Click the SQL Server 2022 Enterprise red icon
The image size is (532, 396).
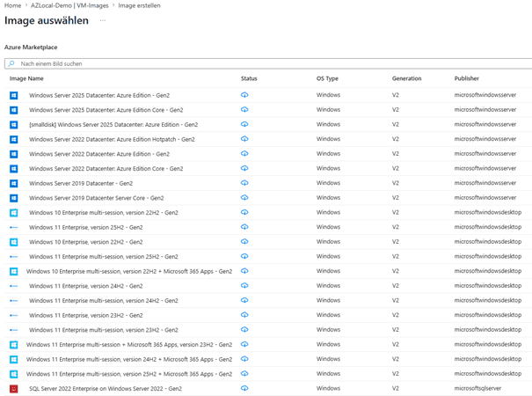click(x=14, y=388)
